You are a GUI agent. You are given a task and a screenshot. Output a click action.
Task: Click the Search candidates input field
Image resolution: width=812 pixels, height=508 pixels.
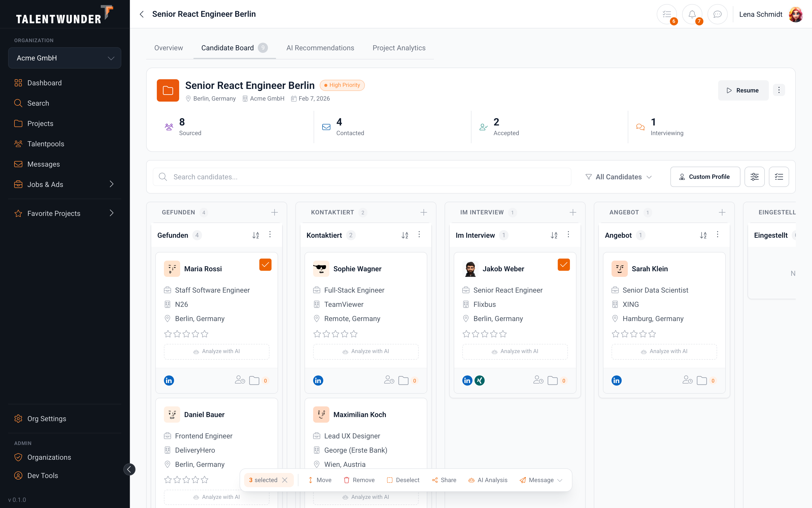pos(362,177)
